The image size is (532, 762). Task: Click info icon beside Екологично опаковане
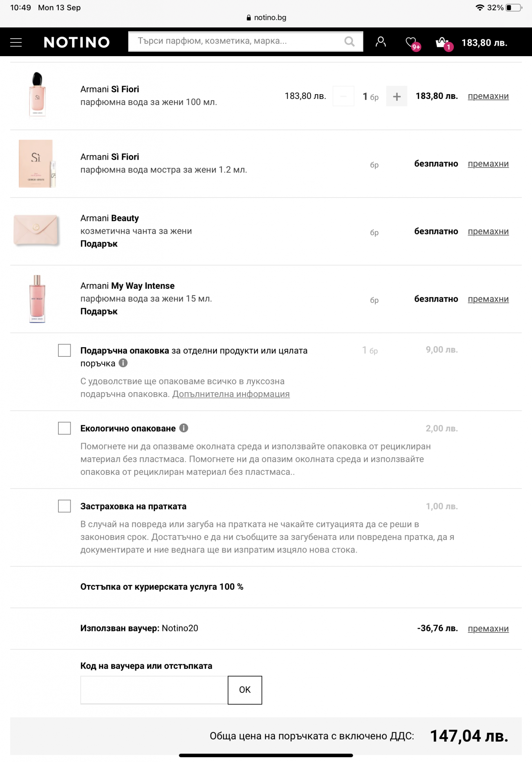(x=184, y=428)
